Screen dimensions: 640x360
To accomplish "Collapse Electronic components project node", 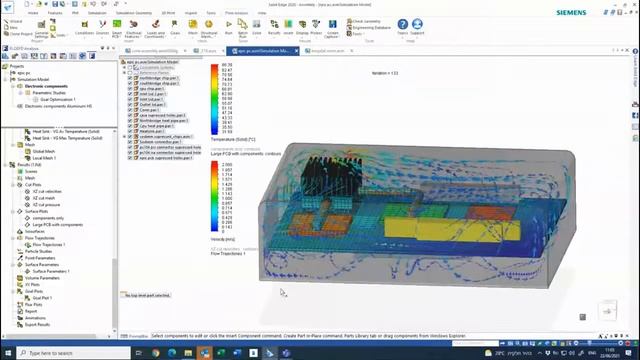I will (13, 86).
